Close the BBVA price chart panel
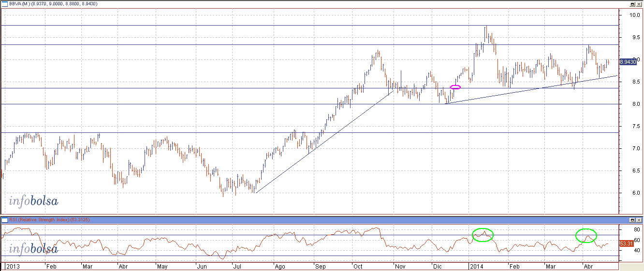This screenshot has width=644, height=271. click(640, 3)
